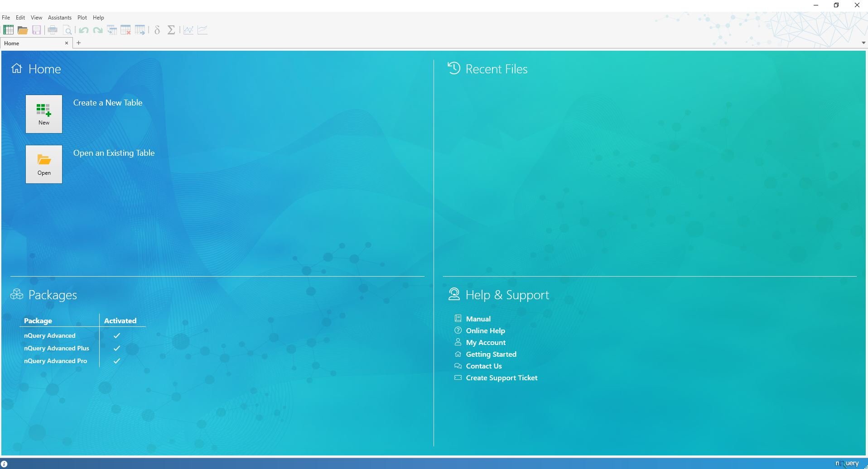Click the new table toolbar icon

coord(8,30)
